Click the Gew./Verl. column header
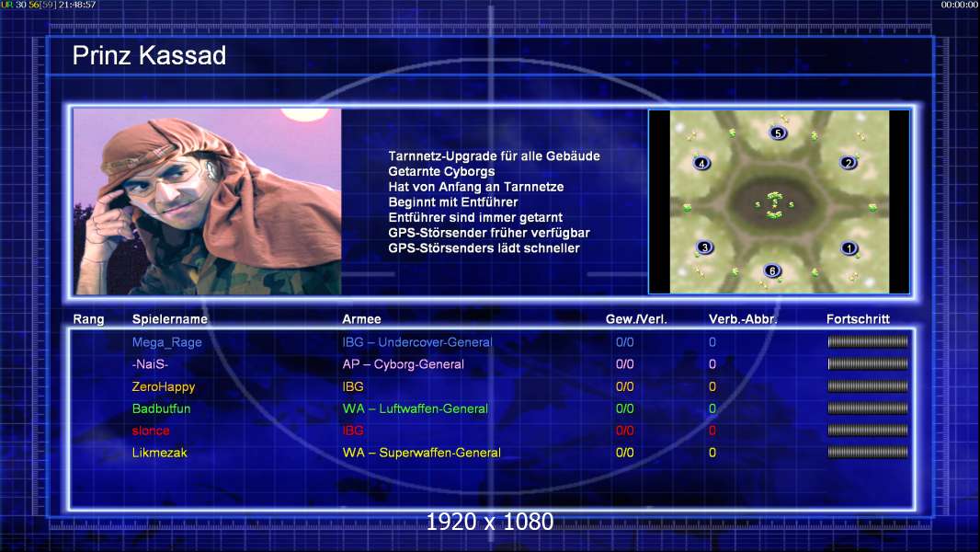Screen dimensions: 980x552 [x=636, y=319]
